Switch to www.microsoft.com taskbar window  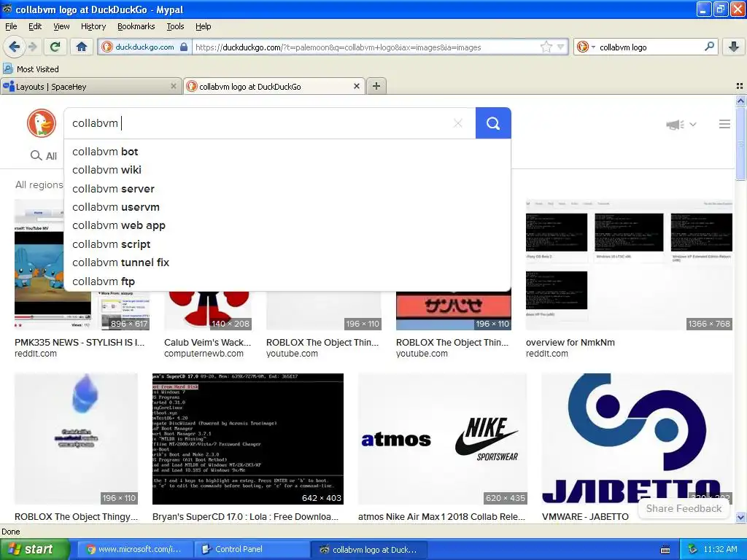point(133,550)
